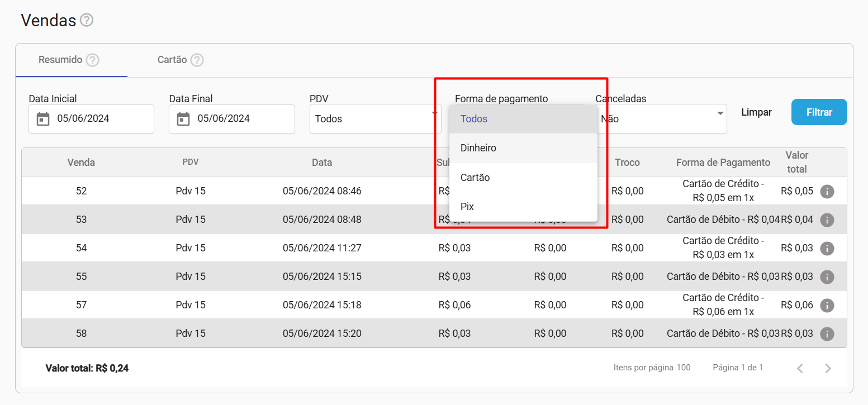Click the Troco column header
Image resolution: width=868 pixels, height=405 pixels.
point(627,163)
